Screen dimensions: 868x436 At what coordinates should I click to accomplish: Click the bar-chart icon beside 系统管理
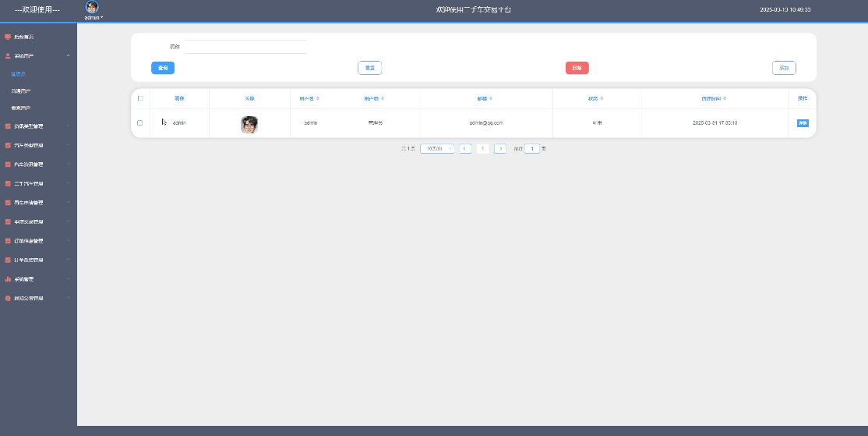[x=8, y=279]
